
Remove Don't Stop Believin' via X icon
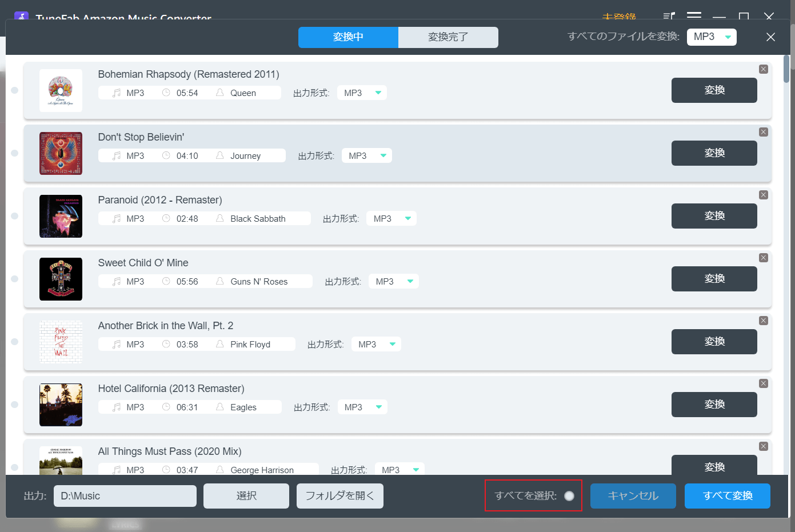(763, 132)
